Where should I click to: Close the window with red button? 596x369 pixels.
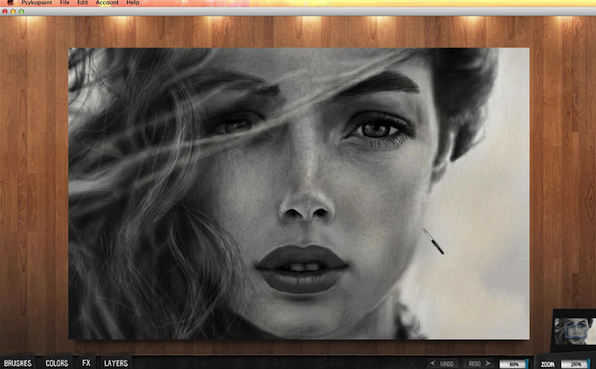pos(5,11)
